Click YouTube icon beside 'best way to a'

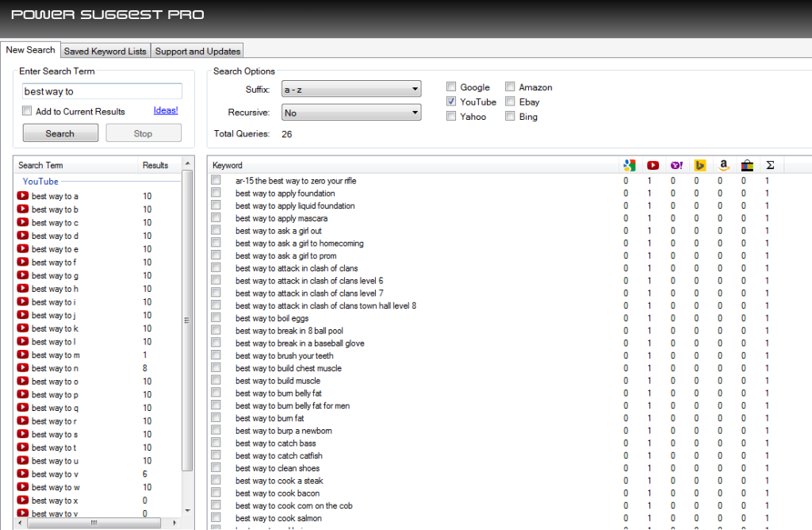(x=23, y=196)
